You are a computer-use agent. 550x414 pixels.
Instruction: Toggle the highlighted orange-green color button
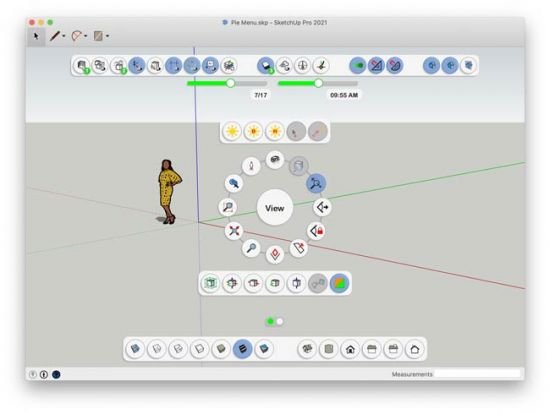339,283
